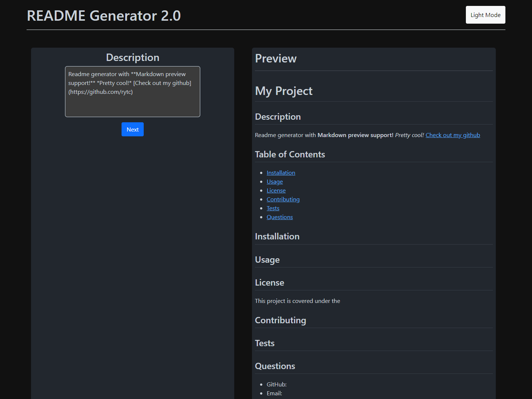This screenshot has width=532, height=399.
Task: Focus the Description text area
Action: point(132,92)
